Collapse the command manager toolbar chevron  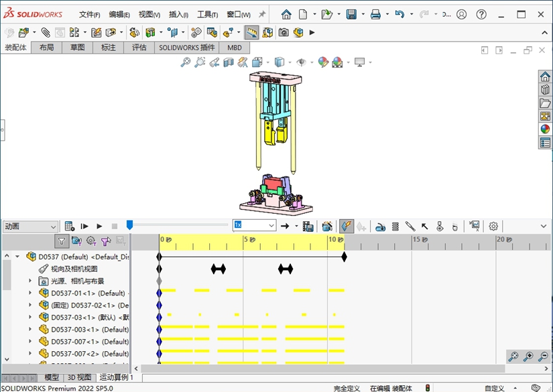pyautogui.click(x=544, y=33)
